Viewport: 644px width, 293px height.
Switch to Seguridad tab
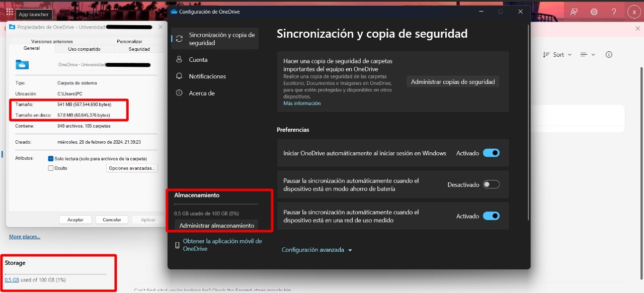pyautogui.click(x=139, y=49)
